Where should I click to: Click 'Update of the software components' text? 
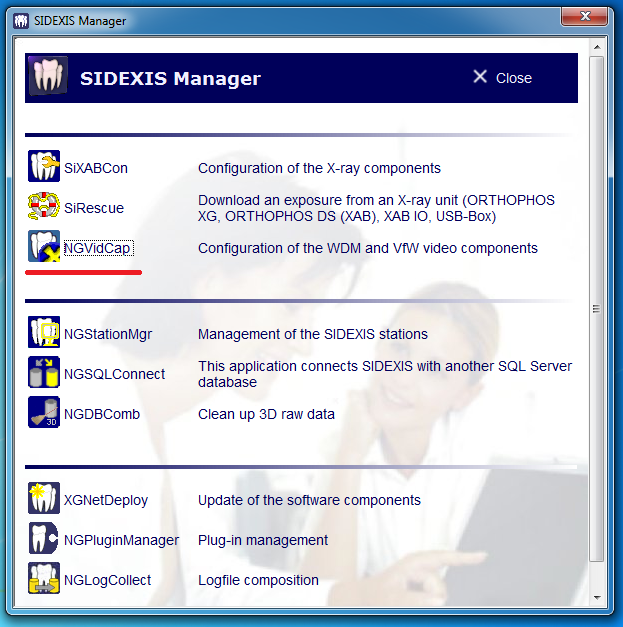(309, 500)
